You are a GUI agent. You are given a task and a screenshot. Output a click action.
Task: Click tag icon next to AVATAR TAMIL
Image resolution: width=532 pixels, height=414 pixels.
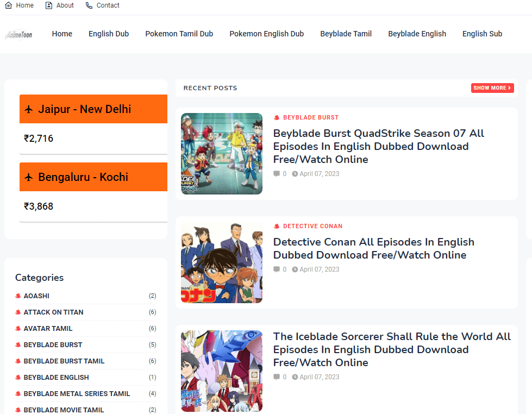[18, 329]
